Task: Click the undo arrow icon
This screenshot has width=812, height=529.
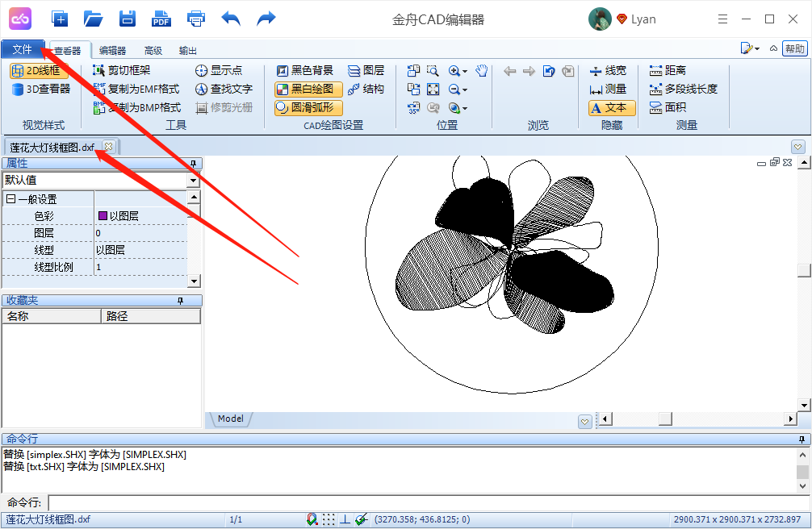Action: pyautogui.click(x=231, y=19)
